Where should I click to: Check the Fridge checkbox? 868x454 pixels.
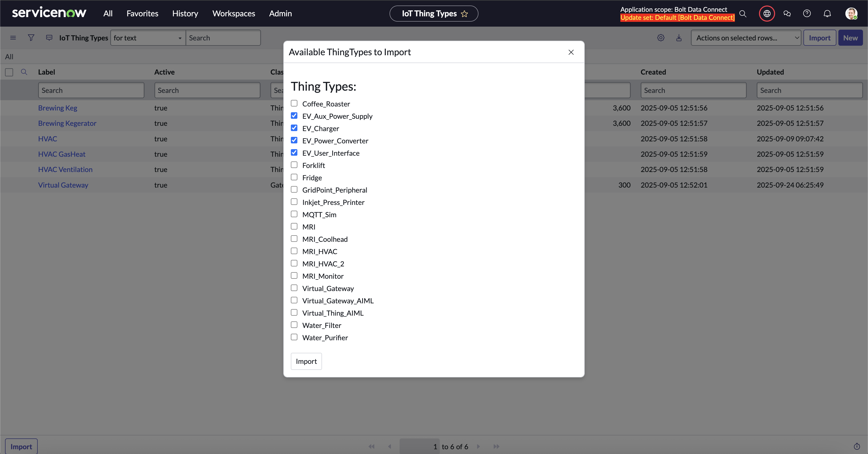coord(294,177)
